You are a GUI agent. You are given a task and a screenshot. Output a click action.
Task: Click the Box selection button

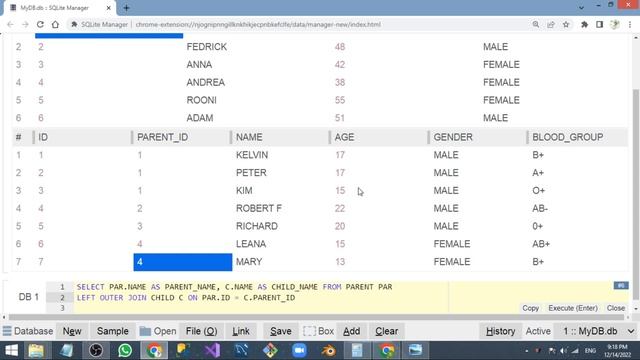319,331
